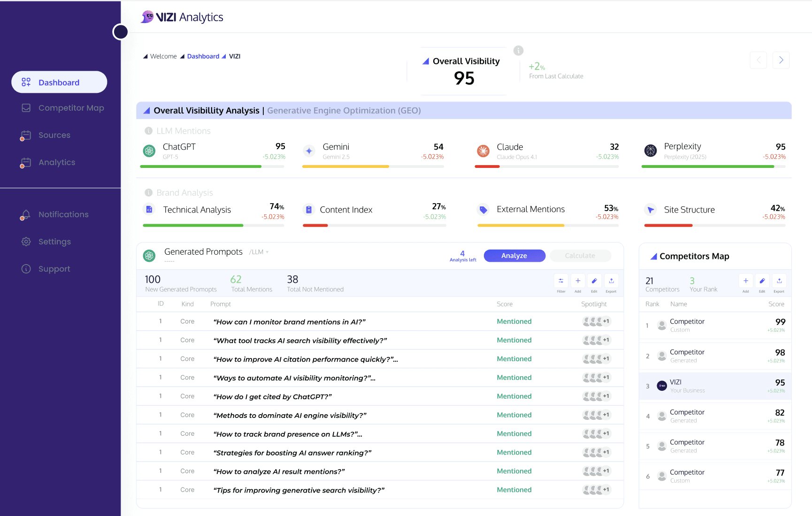This screenshot has height=516, width=812.
Task: Open the Analytics sidebar item
Action: pyautogui.click(x=47, y=162)
